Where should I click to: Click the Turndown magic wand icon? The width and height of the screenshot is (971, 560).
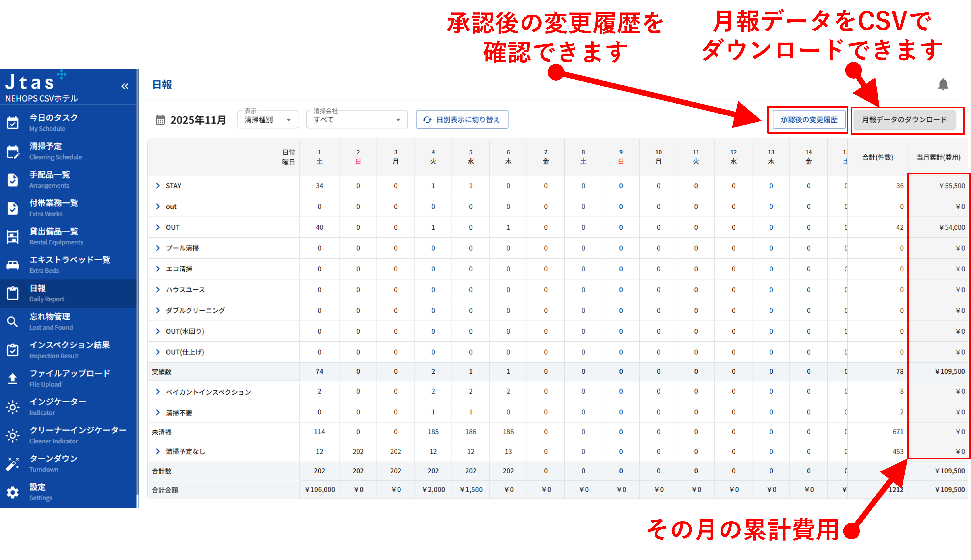click(12, 464)
